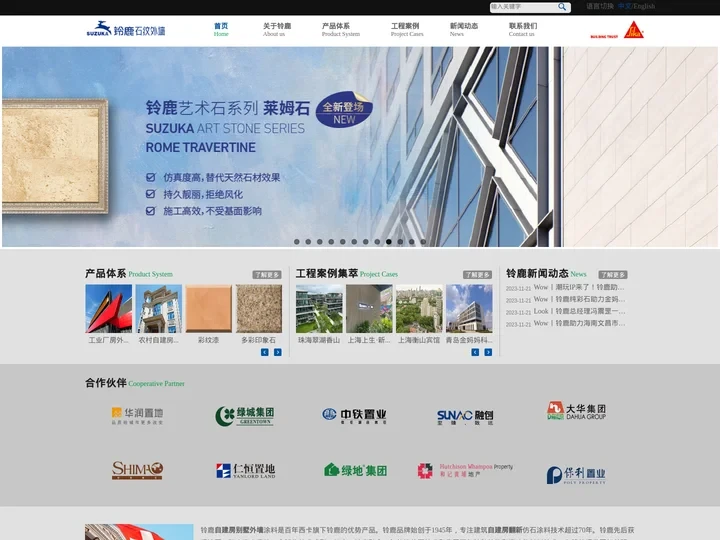Click the SHIMAO partner logo

point(137,470)
